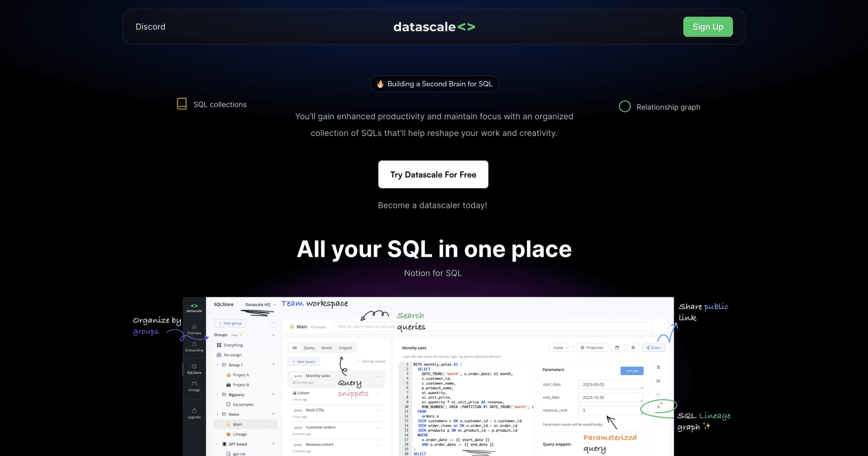868x456 pixels.
Task: Click Try Datascale For Free
Action: point(433,174)
